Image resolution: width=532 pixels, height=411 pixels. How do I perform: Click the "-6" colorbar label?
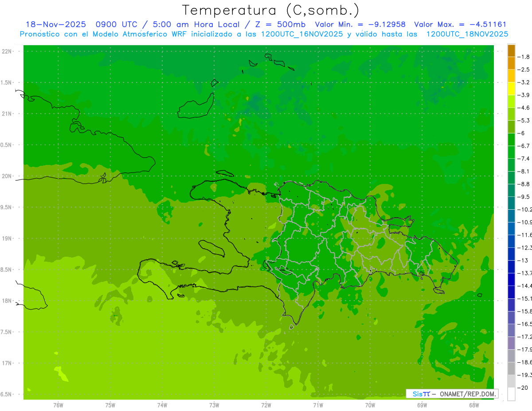521,133
